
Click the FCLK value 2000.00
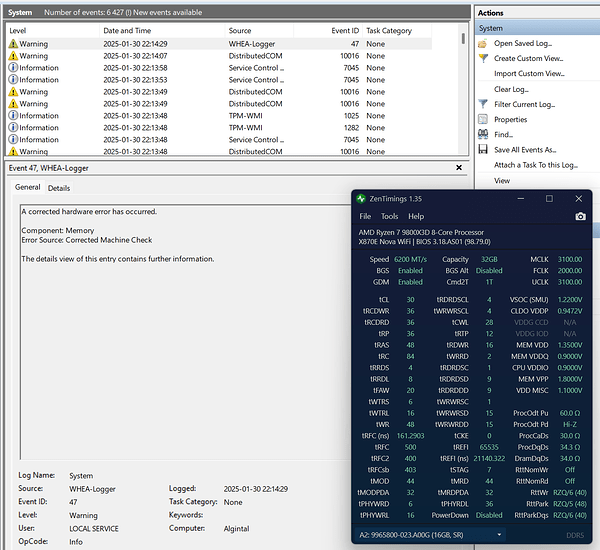point(570,271)
